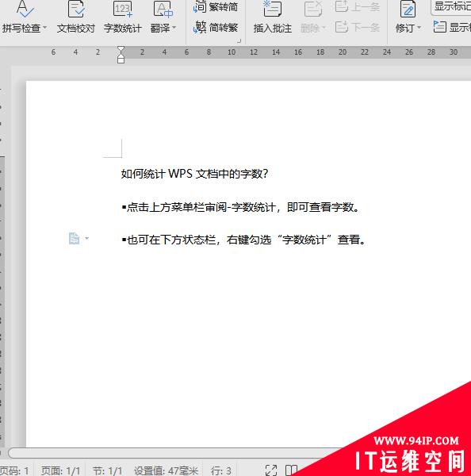This screenshot has width=471, height=476.
Task: Expand the 拼写检查 dropdown arrow
Action: pos(45,28)
